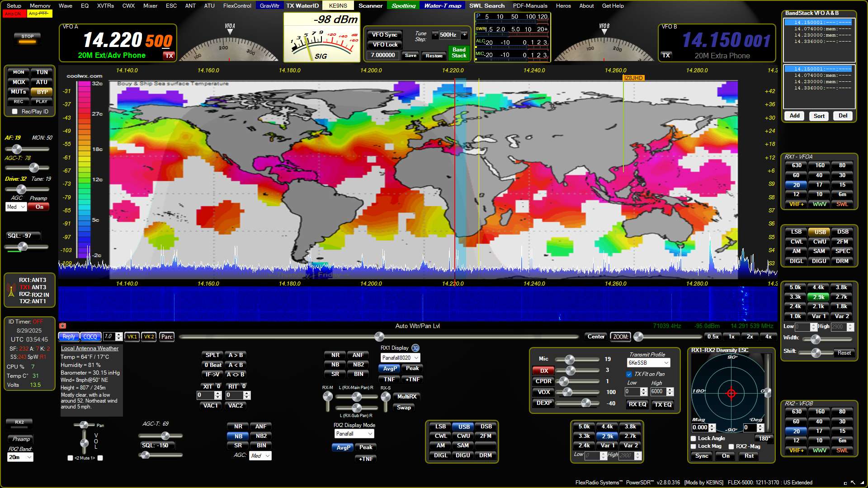
Task: Click the red crosshair in the Diversity radar
Action: point(731,393)
